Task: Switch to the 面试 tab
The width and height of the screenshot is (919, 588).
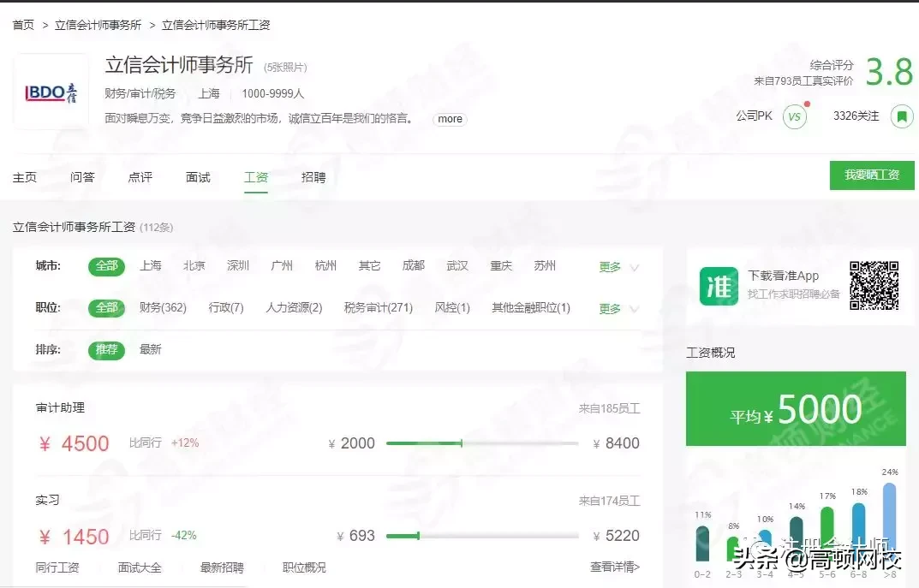Action: (x=198, y=176)
